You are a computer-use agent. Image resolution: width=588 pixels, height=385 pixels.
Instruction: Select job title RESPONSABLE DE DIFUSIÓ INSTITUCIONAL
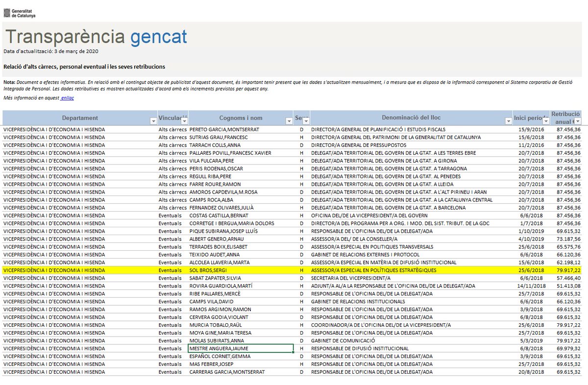(360, 348)
